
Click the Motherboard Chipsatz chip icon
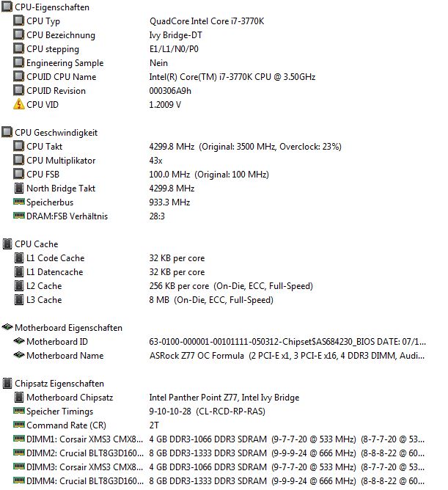pyautogui.click(x=19, y=397)
